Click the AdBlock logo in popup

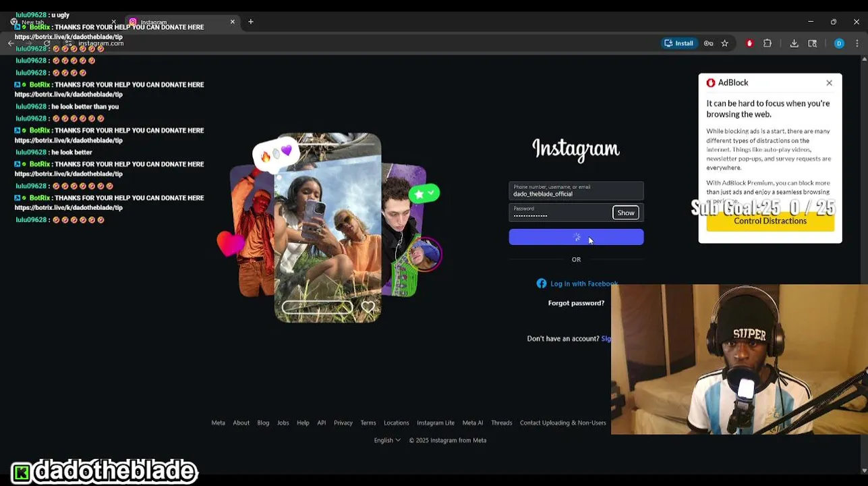(711, 83)
